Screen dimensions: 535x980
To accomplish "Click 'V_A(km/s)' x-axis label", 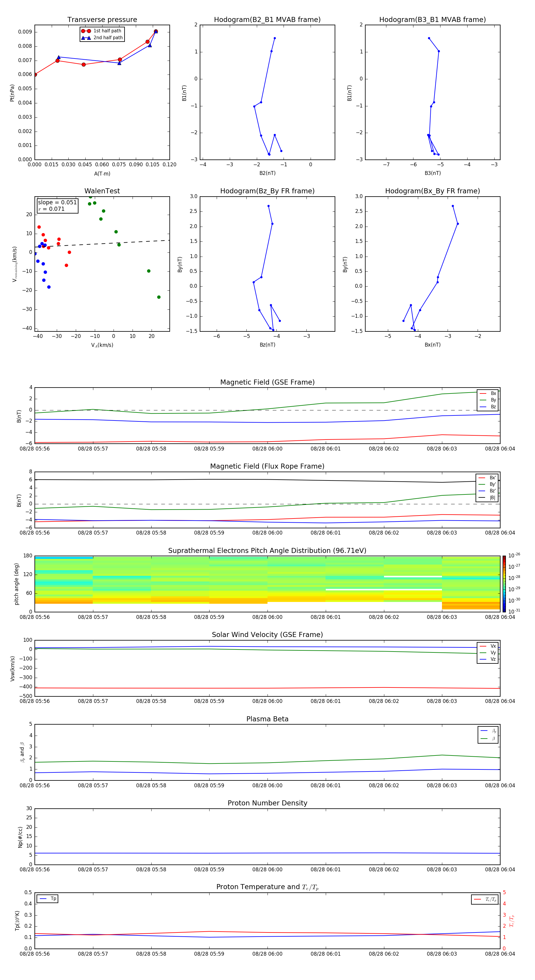I will pos(102,345).
